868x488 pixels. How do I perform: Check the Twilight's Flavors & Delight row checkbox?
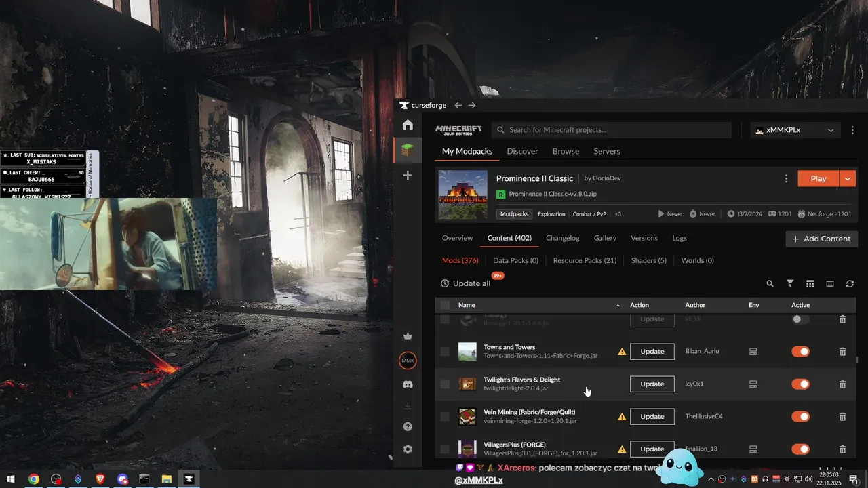coord(445,384)
